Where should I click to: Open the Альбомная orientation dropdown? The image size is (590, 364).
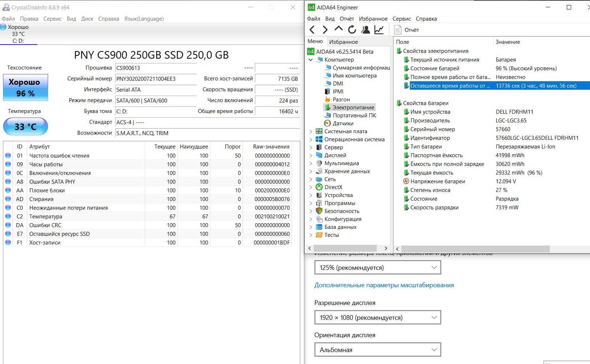point(377,350)
